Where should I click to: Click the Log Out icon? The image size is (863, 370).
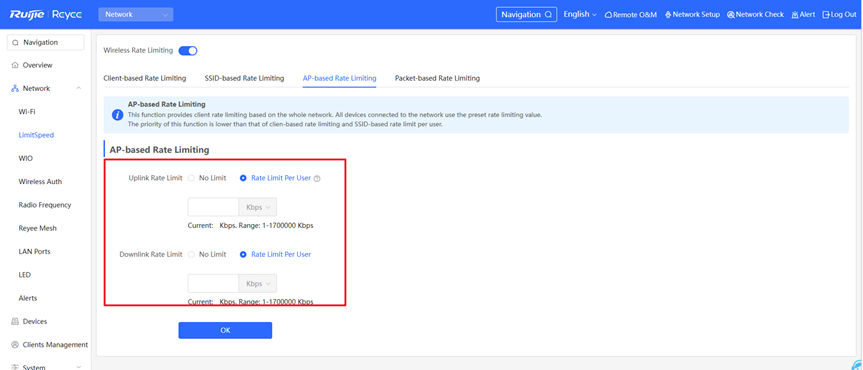click(x=826, y=15)
